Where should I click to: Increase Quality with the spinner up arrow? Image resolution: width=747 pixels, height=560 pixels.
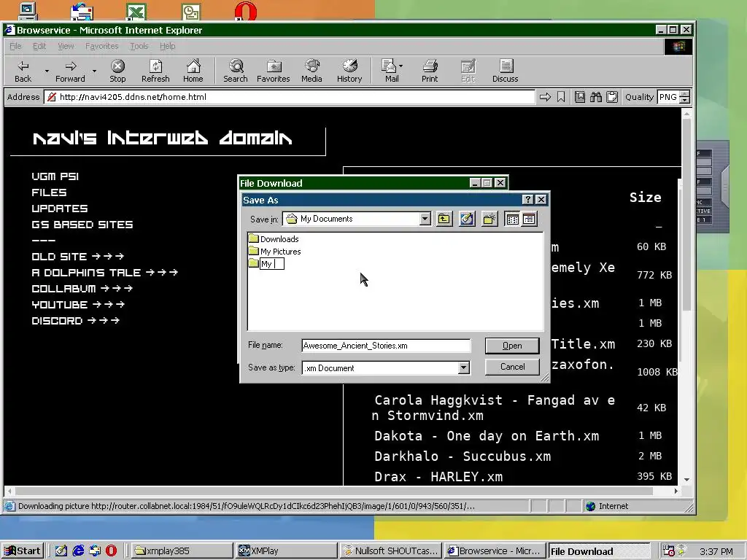point(684,94)
